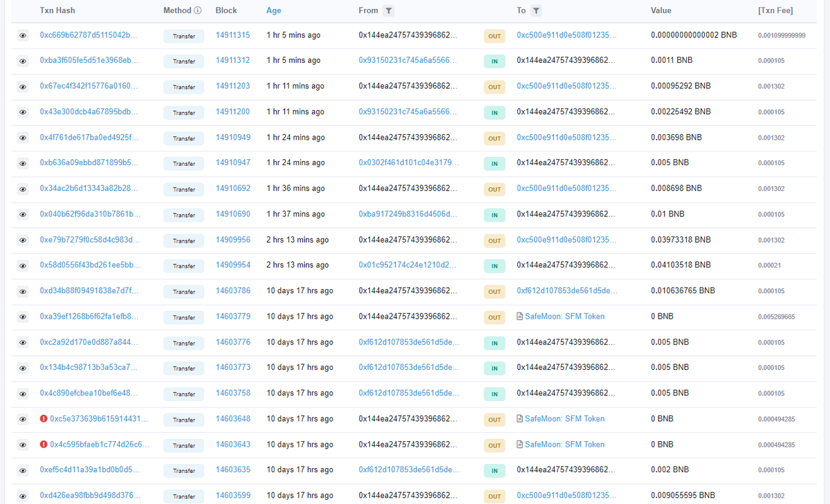The width and height of the screenshot is (830, 504).
Task: Open transaction hash 0xc669b62787d5115042b
Action: point(89,35)
